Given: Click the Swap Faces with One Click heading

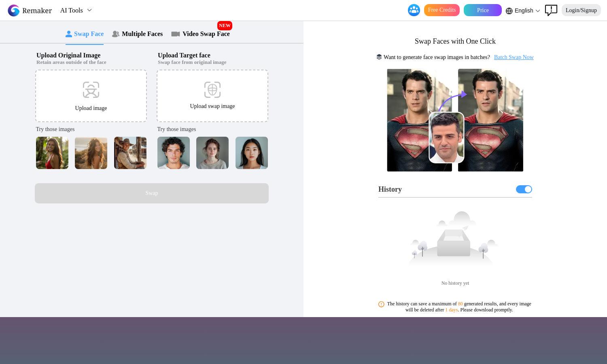Looking at the screenshot, I should pyautogui.click(x=455, y=41).
